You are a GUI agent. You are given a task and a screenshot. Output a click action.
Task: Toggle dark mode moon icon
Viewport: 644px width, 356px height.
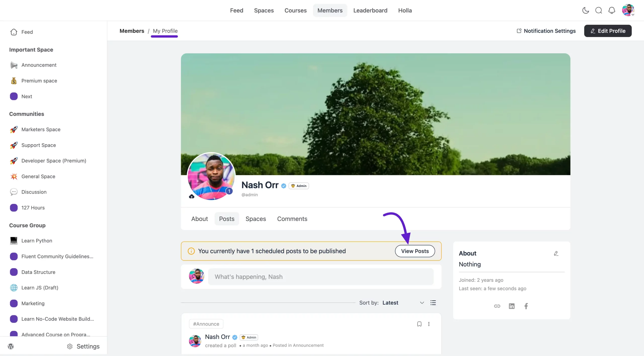(x=585, y=10)
